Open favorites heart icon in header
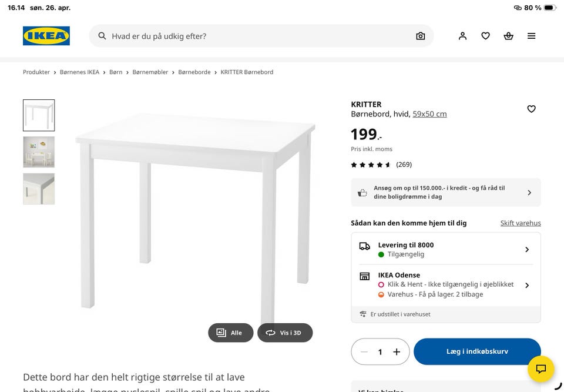This screenshot has height=392, width=564. point(486,36)
